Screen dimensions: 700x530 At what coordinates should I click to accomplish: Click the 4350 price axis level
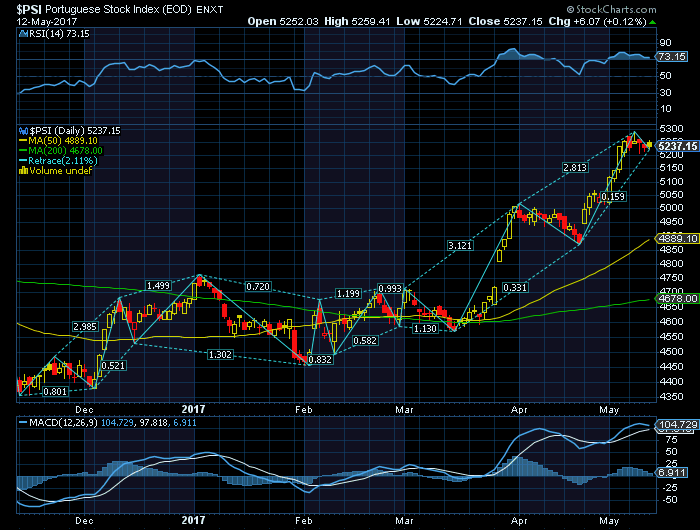click(x=671, y=396)
